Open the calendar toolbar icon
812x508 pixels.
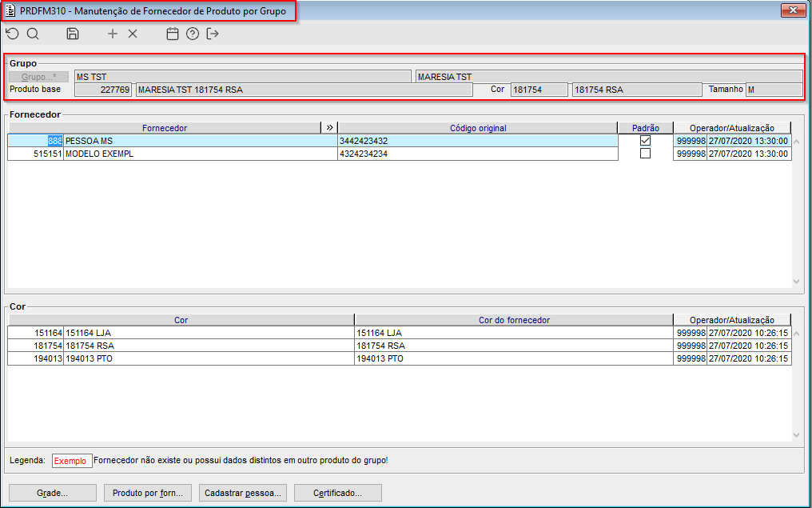(x=173, y=34)
